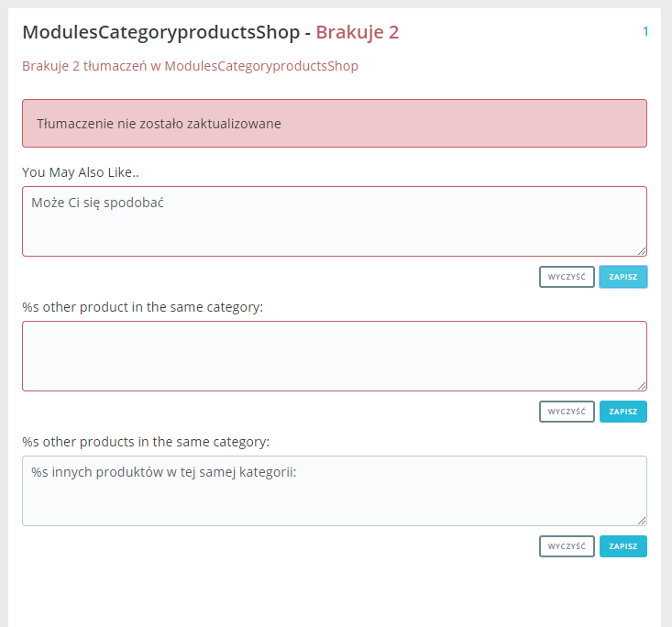Select the "%s other product in the same category:" label
672x627 pixels.
[142, 306]
